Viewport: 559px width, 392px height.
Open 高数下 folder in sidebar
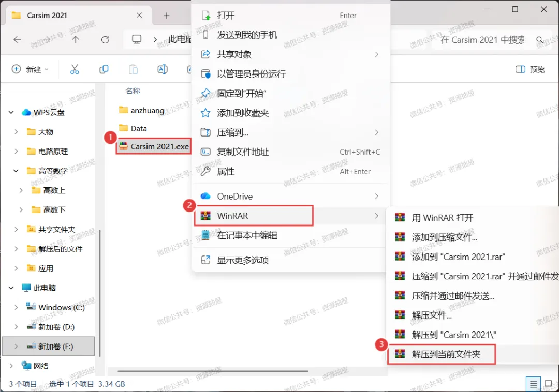click(48, 210)
